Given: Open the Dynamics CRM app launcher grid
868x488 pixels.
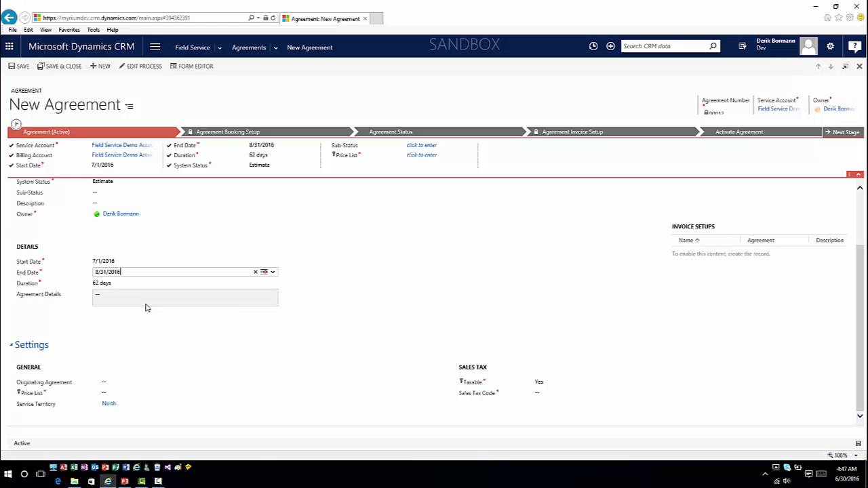Looking at the screenshot, I should point(9,46).
